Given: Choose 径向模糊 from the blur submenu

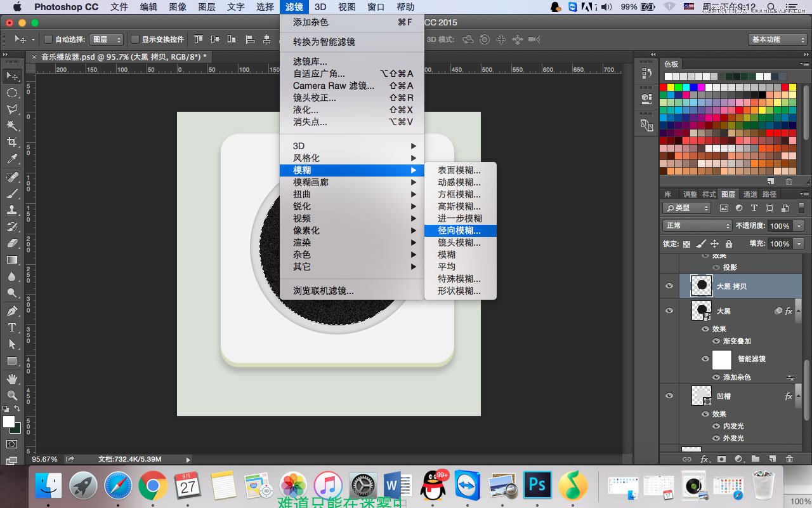Looking at the screenshot, I should (x=459, y=231).
